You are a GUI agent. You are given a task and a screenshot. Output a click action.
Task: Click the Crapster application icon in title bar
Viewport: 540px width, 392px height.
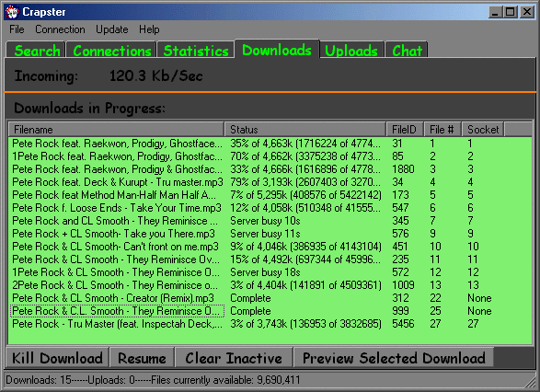coord(12,12)
